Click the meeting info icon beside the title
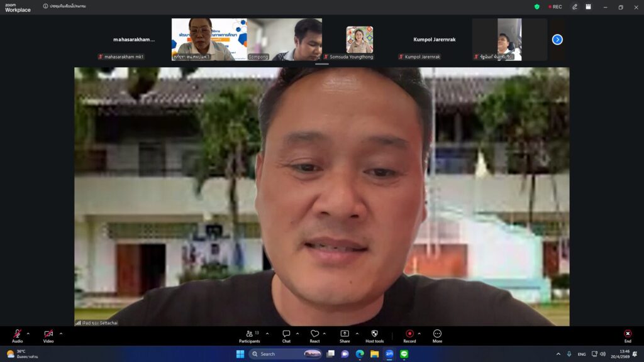 tap(46, 6)
